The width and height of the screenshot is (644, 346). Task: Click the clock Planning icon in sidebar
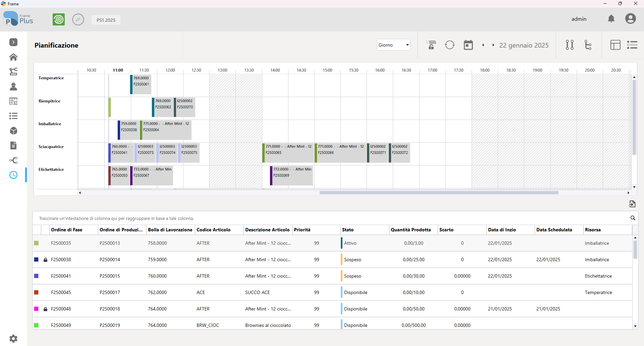(13, 175)
